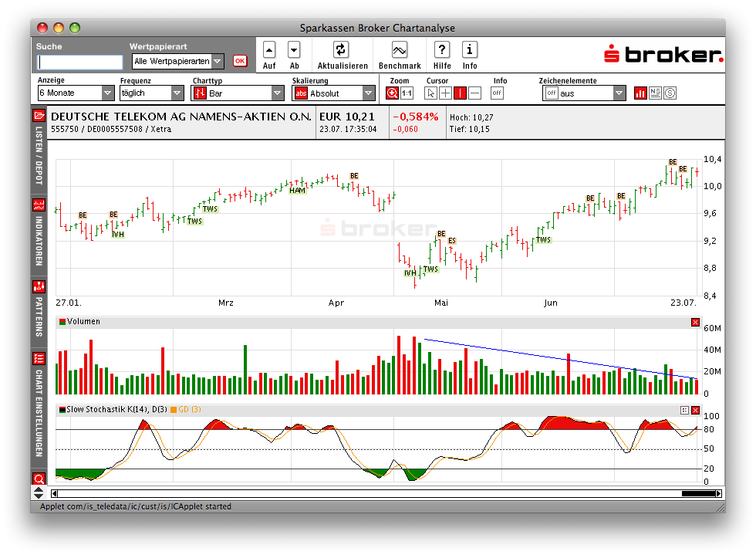
Task: Click the Aktualisieren refresh icon
Action: 340,50
